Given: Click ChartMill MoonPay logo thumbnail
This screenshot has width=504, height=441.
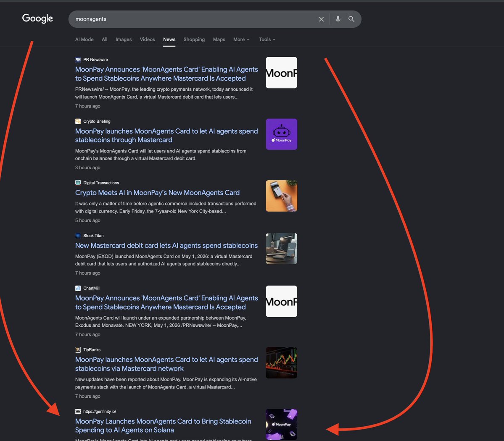Looking at the screenshot, I should point(281,301).
